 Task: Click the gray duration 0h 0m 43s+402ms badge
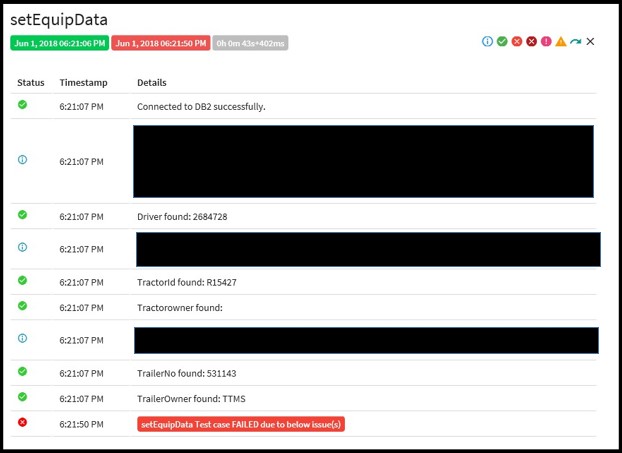[250, 43]
